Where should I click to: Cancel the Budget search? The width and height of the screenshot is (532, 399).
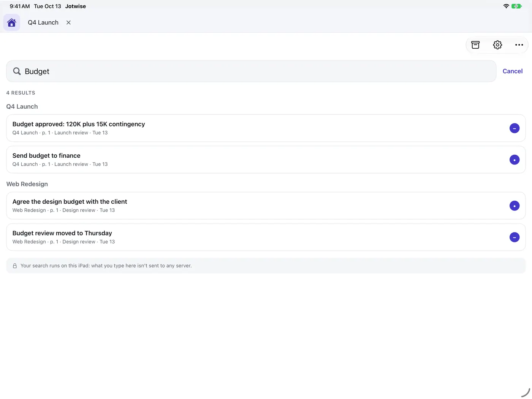click(513, 71)
